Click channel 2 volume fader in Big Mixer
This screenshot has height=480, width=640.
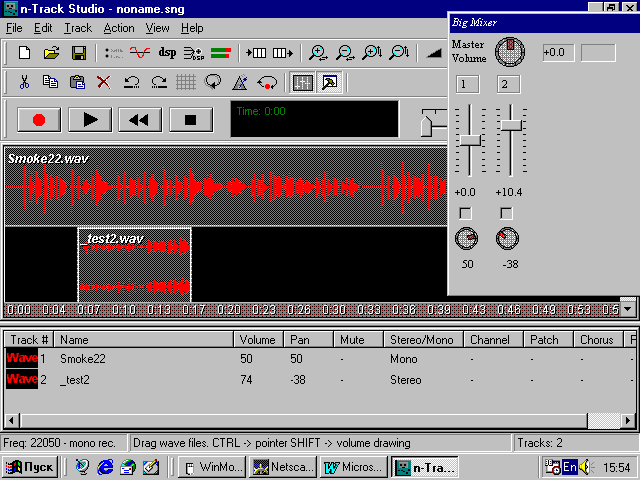click(x=511, y=125)
